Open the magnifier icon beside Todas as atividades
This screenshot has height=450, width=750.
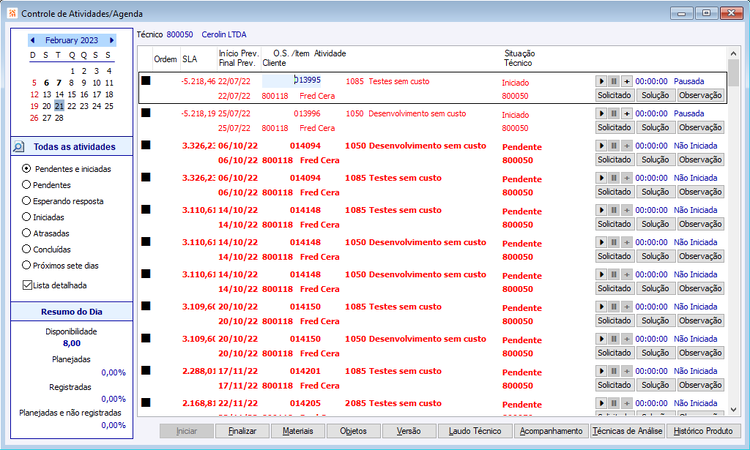(x=18, y=147)
